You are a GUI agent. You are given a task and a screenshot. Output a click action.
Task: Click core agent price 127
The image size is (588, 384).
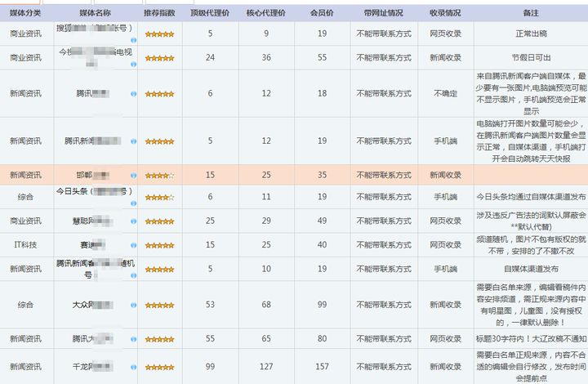pos(266,367)
